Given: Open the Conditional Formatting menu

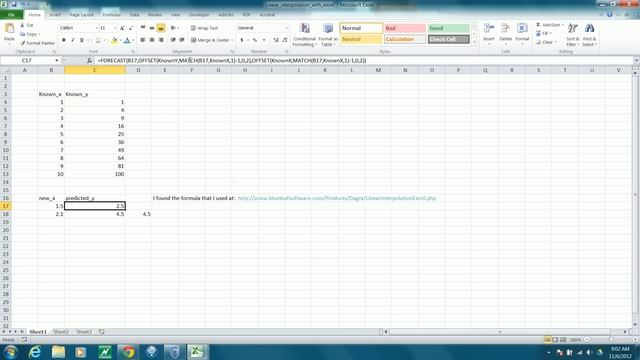Looking at the screenshot, I should coord(304,35).
